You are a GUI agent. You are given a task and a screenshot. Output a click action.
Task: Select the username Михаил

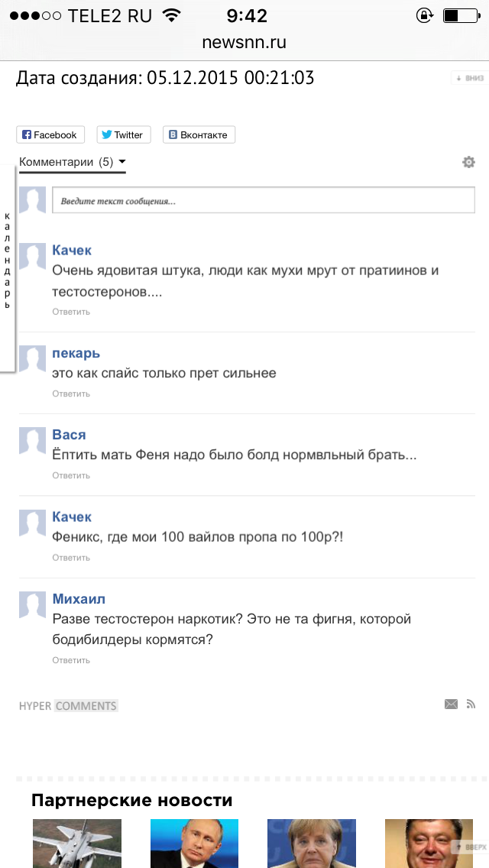tap(79, 599)
